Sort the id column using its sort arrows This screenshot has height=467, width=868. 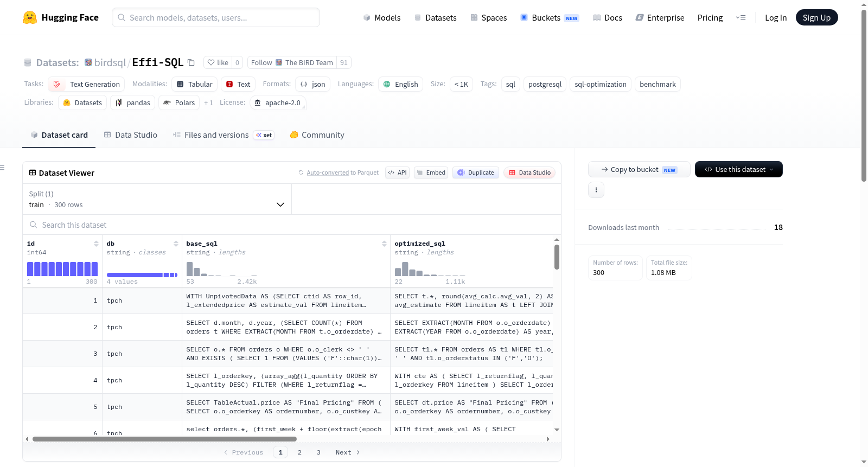(96, 244)
